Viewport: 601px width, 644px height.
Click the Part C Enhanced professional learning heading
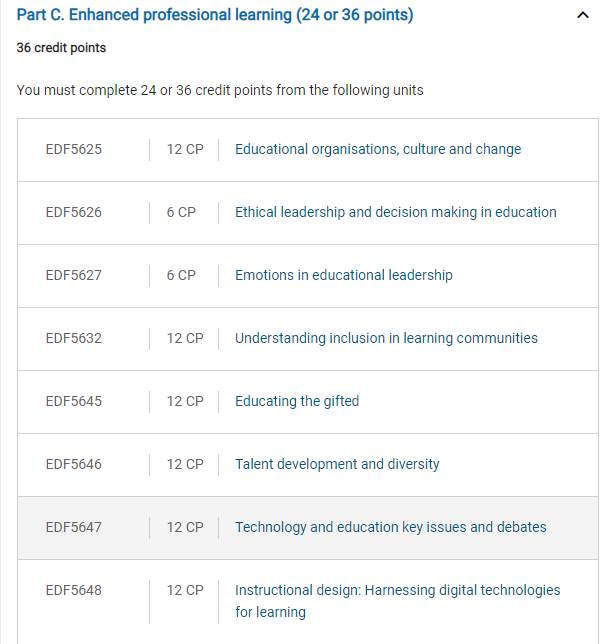pyautogui.click(x=215, y=15)
